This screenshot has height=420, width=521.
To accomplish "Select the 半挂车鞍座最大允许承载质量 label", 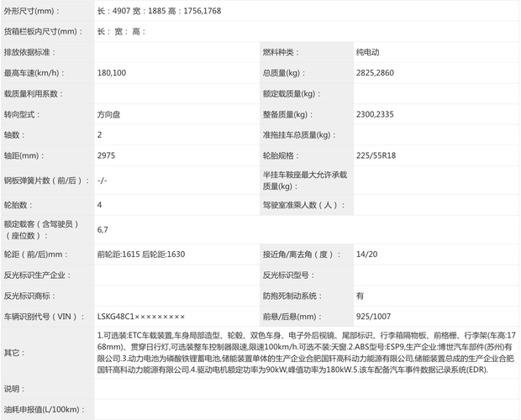I will pos(305,181).
